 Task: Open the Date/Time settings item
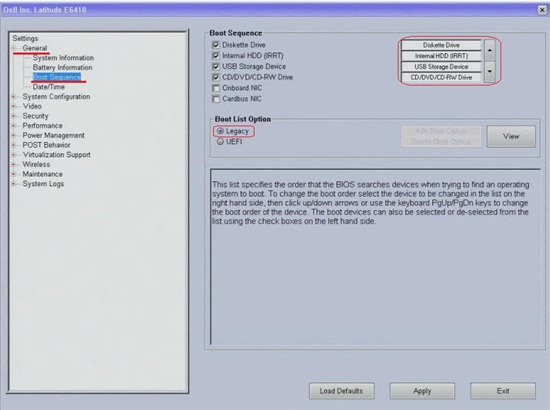tap(48, 87)
